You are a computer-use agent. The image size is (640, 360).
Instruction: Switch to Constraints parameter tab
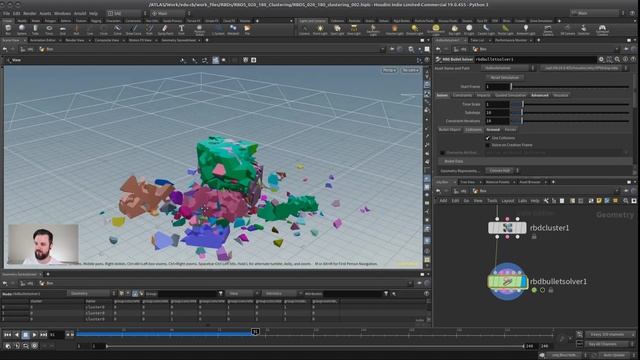pos(462,96)
